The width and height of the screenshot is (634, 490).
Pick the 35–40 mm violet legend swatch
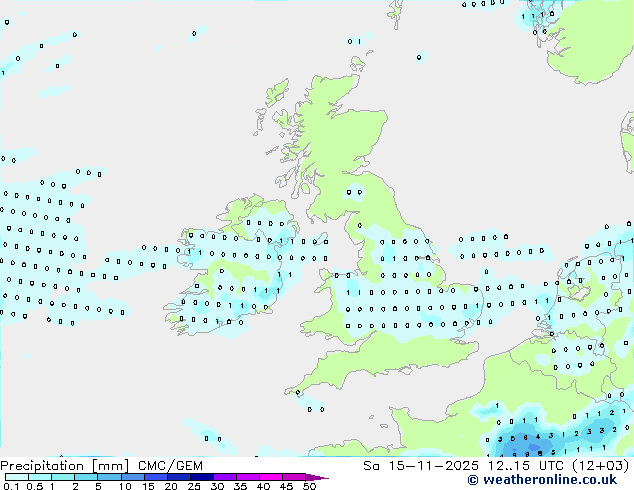[248, 477]
